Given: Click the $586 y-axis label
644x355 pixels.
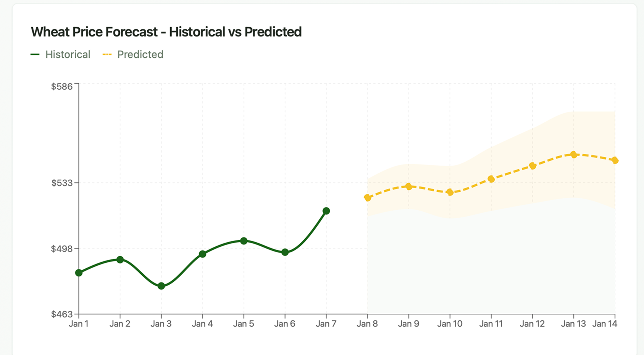Looking at the screenshot, I should (x=62, y=87).
